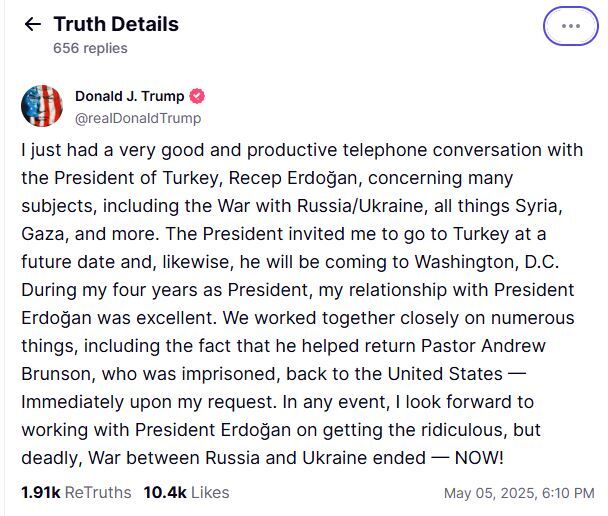Click the 'Likes' label text
608x516 pixels.
(x=210, y=492)
